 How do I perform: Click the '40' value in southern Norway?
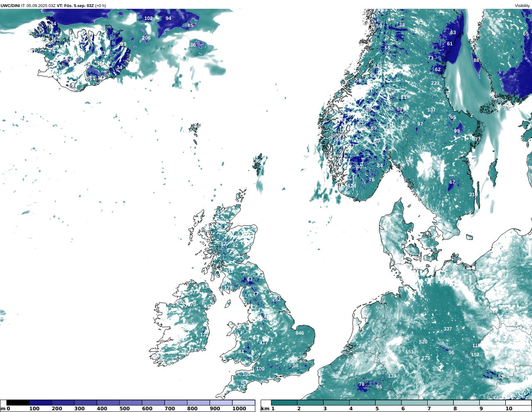(x=359, y=167)
